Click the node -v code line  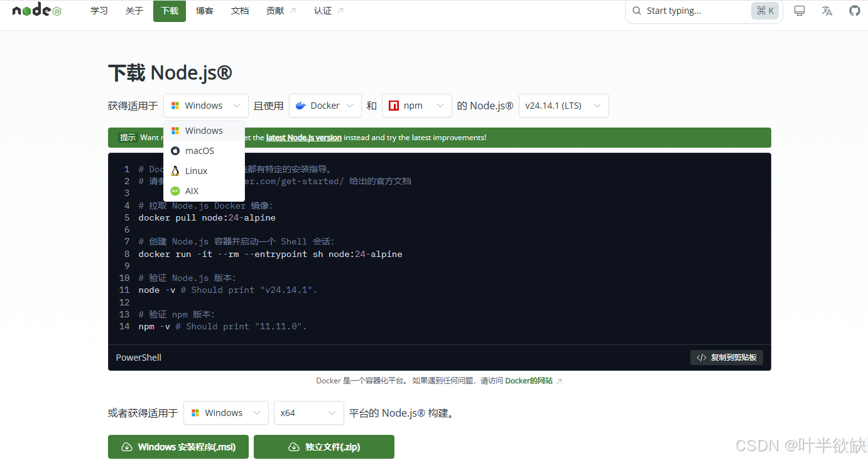(x=229, y=290)
